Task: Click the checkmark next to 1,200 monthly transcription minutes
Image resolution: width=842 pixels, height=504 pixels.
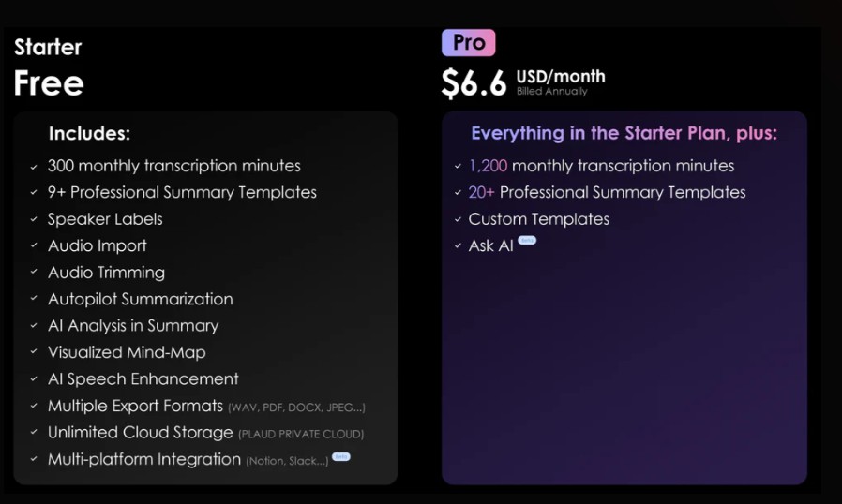Action: 459,167
